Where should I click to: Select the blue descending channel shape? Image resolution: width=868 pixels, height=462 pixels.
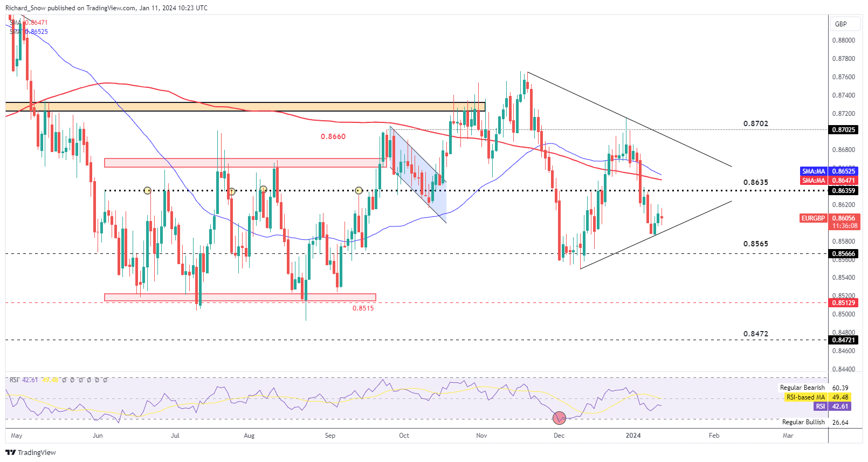click(418, 174)
